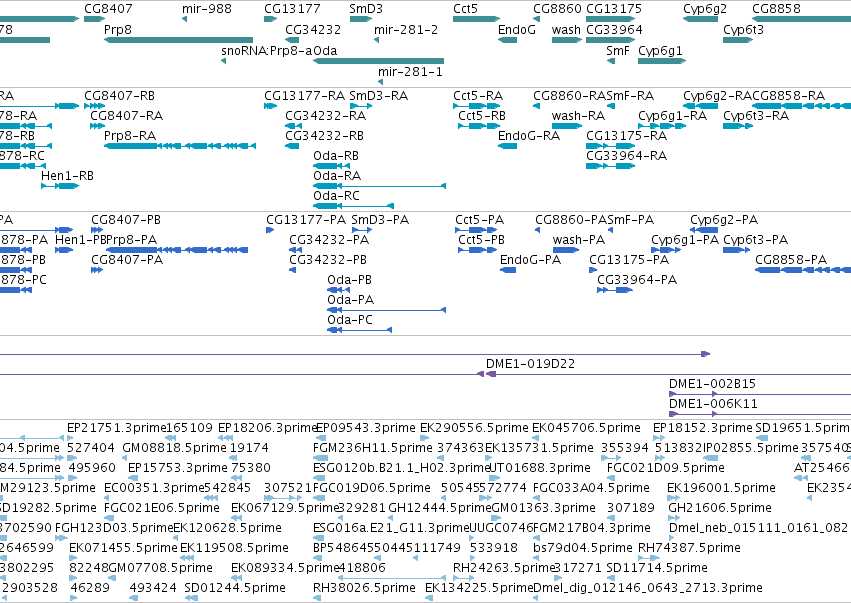Click the Cct5-PB protein label
851x603 pixels.
point(481,240)
